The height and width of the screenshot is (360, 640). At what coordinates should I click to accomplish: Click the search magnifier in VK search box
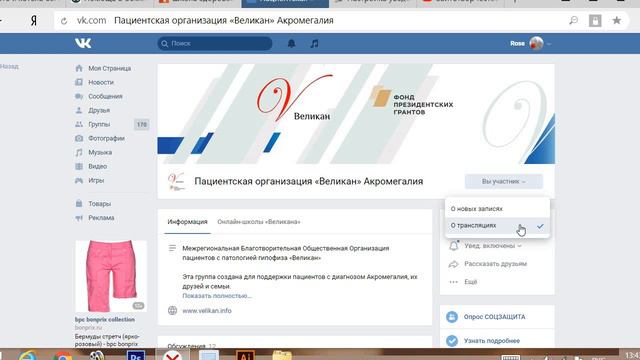coord(165,44)
